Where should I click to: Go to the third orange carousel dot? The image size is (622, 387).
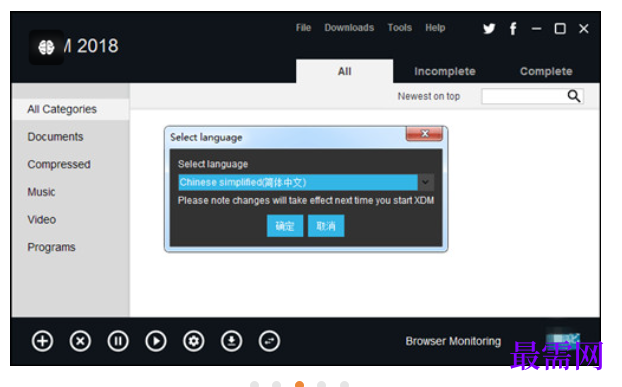pos(299,384)
